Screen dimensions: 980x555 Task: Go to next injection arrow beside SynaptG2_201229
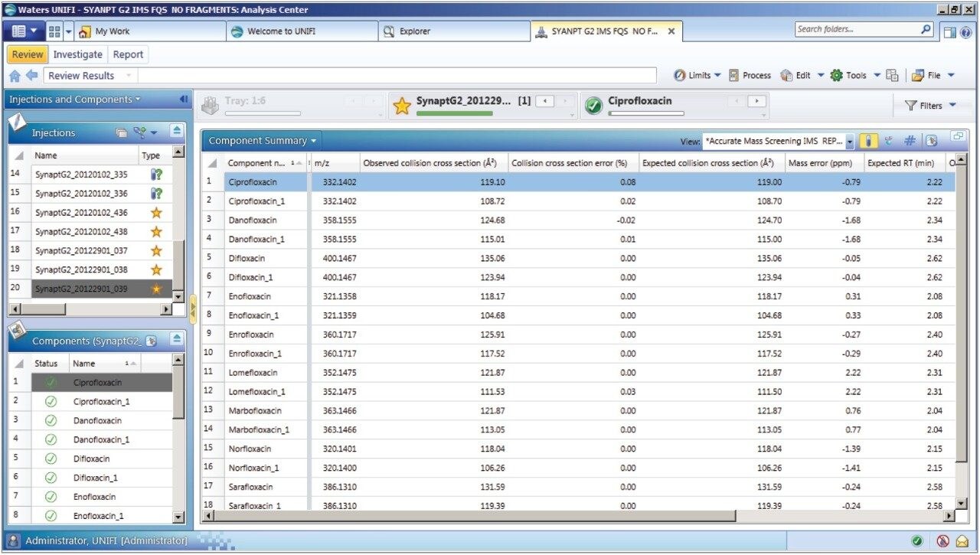(x=565, y=101)
